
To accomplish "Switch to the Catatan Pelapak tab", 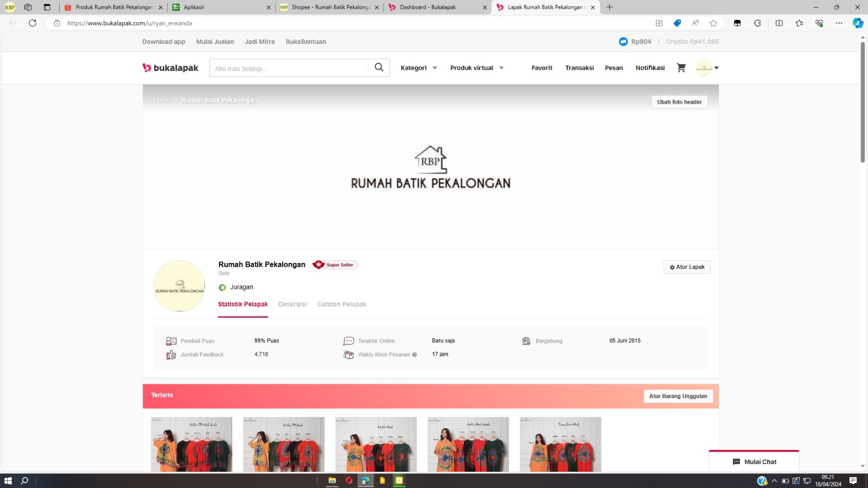I will point(342,304).
